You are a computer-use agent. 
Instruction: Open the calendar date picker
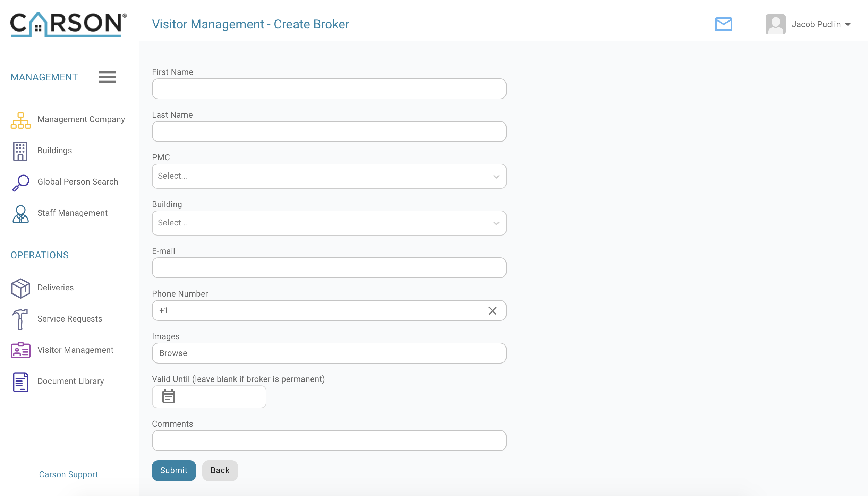tap(168, 396)
